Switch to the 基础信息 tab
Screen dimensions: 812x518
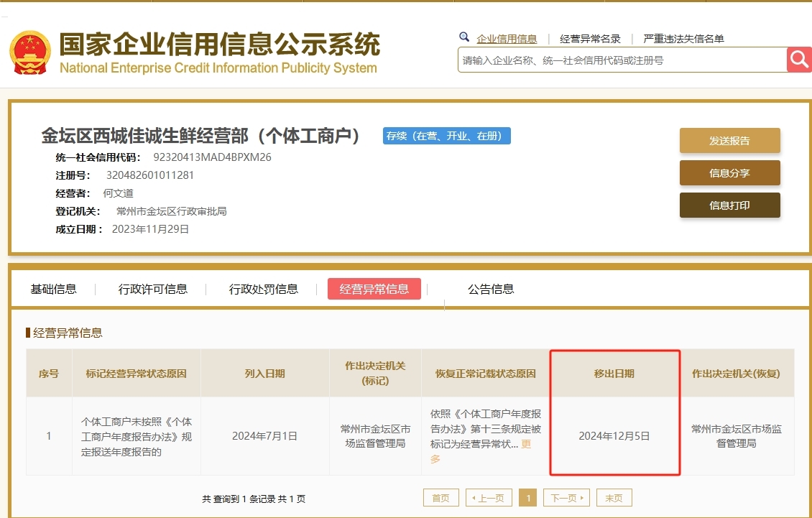pyautogui.click(x=53, y=289)
